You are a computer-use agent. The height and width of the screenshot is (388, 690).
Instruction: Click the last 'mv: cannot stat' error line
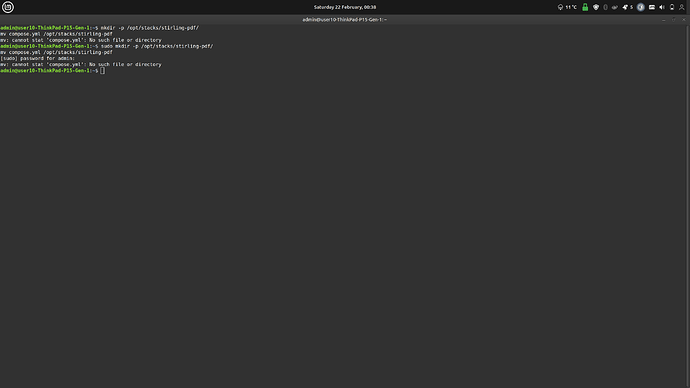click(81, 65)
